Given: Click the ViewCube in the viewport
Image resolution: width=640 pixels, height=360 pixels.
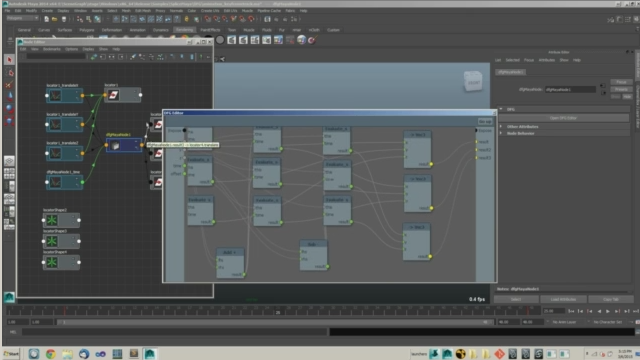Looking at the screenshot, I should (473, 81).
